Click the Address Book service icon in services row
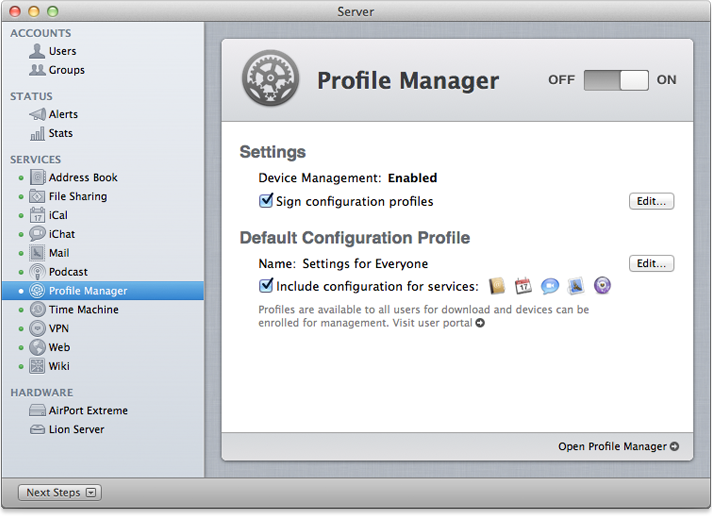 (x=497, y=286)
